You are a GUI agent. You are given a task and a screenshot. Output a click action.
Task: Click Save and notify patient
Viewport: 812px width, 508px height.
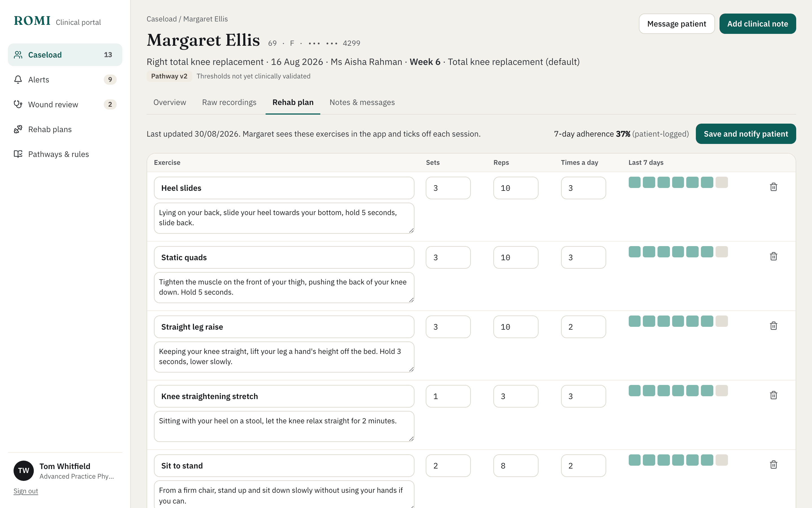click(745, 134)
